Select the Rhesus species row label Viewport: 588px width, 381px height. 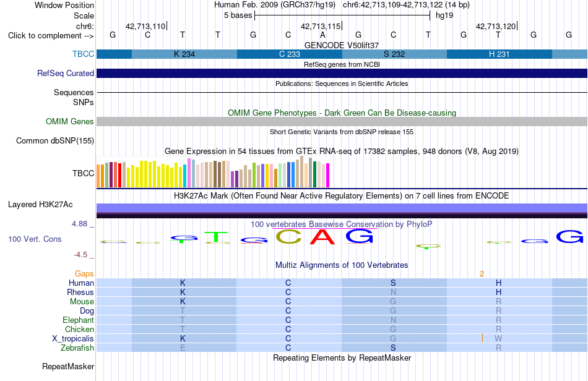(80, 292)
